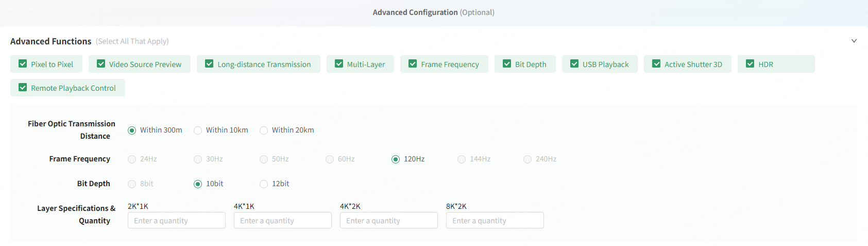Collapse the Advanced Functions section chevron
Image resolution: width=868 pixels, height=246 pixels.
click(854, 41)
